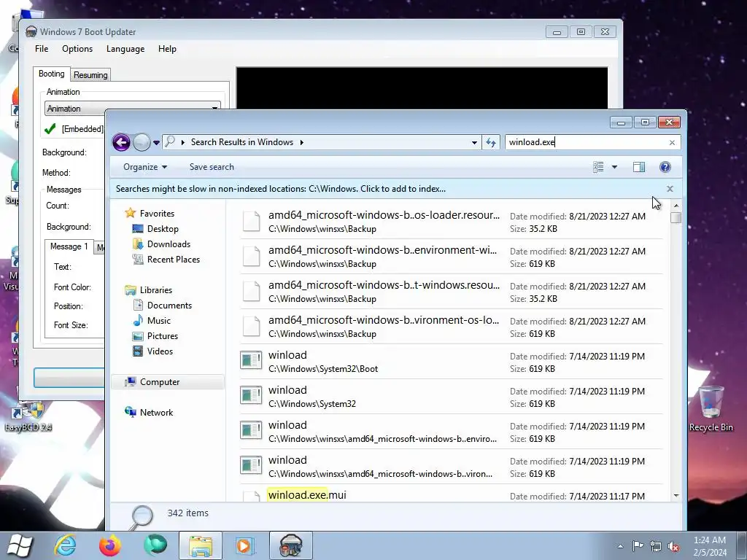Clear the winload.exe search box text

click(672, 142)
